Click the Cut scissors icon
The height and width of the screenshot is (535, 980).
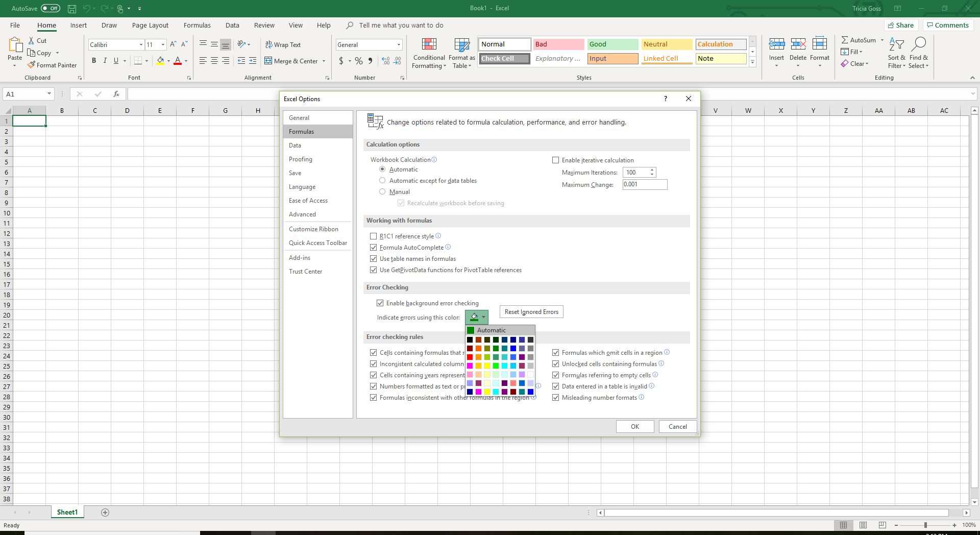[x=31, y=41]
